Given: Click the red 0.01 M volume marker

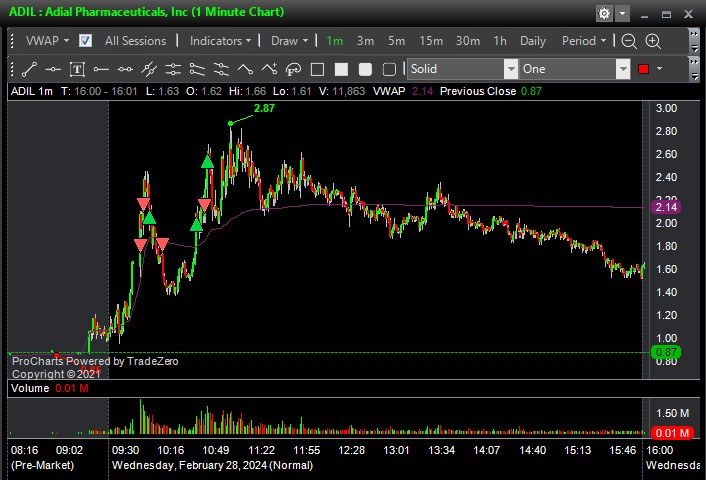Looking at the screenshot, I should click(672, 433).
